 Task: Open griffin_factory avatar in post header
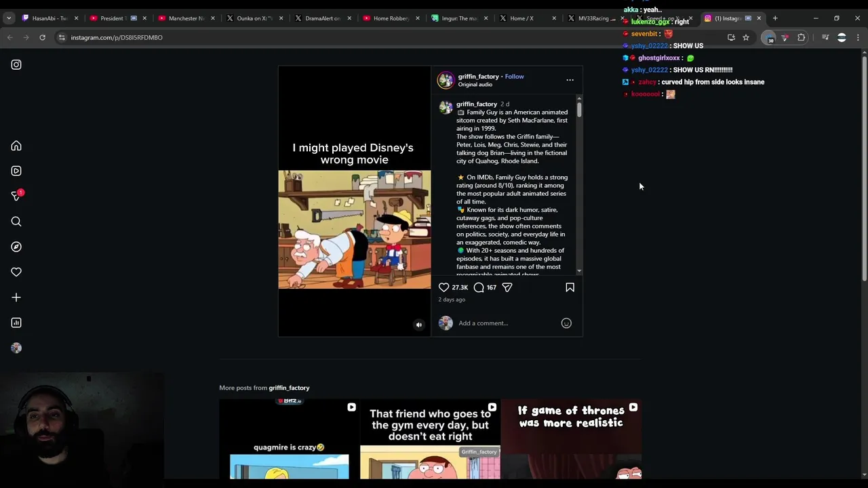tap(446, 80)
